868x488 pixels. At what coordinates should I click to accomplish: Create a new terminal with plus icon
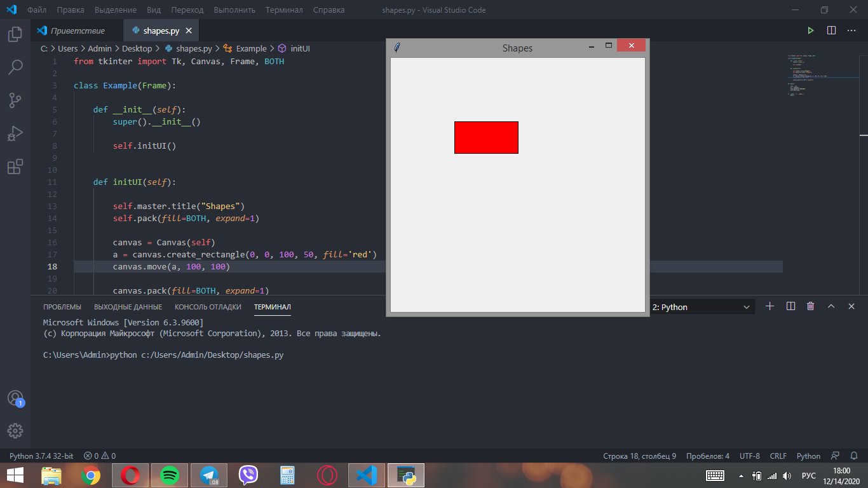[770, 306]
